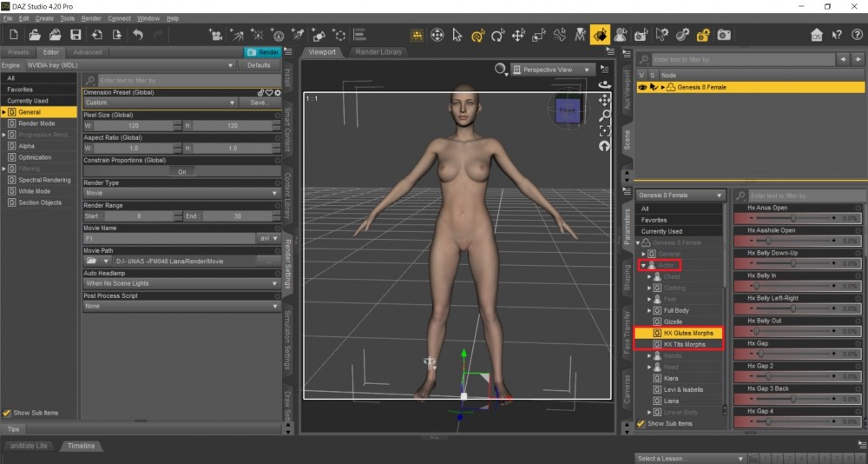
Task: Click the Movie Name input field
Action: coord(169,238)
